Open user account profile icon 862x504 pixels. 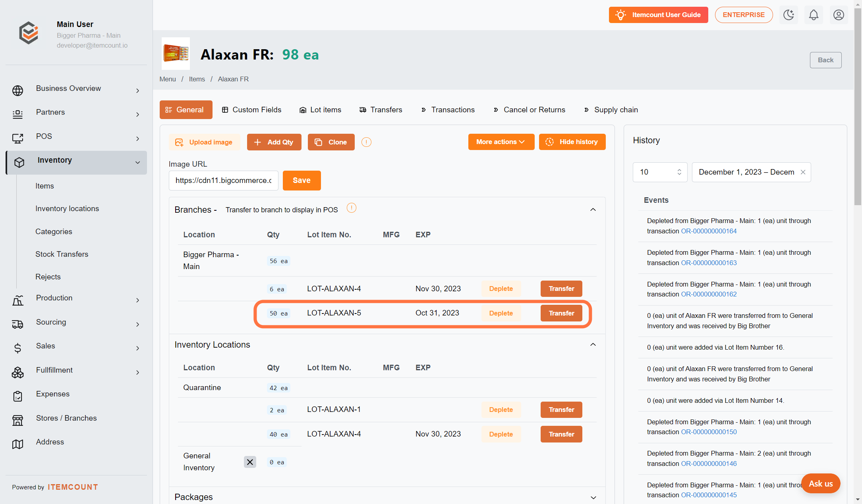point(839,15)
